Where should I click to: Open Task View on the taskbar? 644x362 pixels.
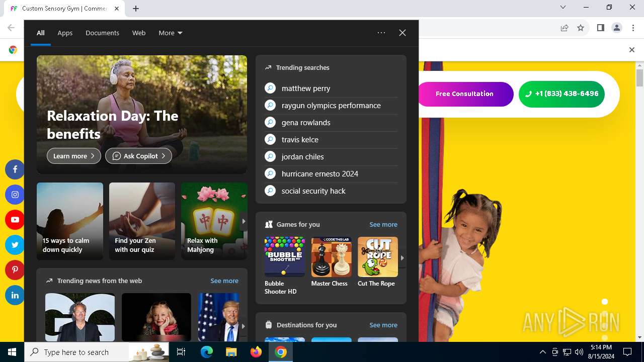(181, 352)
